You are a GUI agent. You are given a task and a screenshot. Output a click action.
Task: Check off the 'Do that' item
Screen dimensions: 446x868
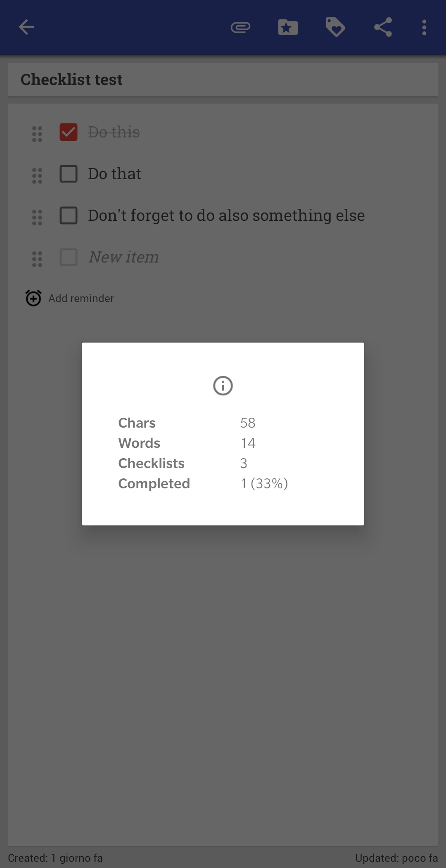pyautogui.click(x=68, y=174)
